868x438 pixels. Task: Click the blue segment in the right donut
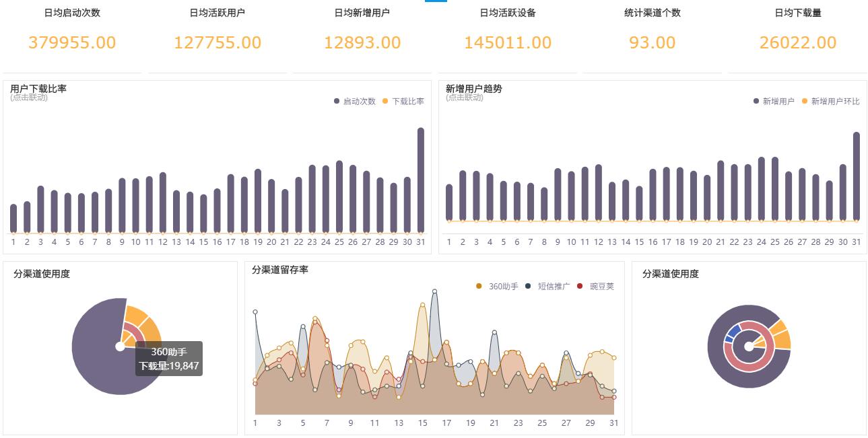click(733, 331)
